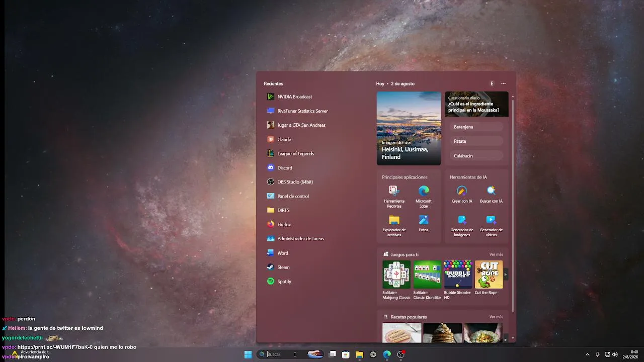
Task: Switch to OBS on the taskbar
Action: [x=401, y=354]
